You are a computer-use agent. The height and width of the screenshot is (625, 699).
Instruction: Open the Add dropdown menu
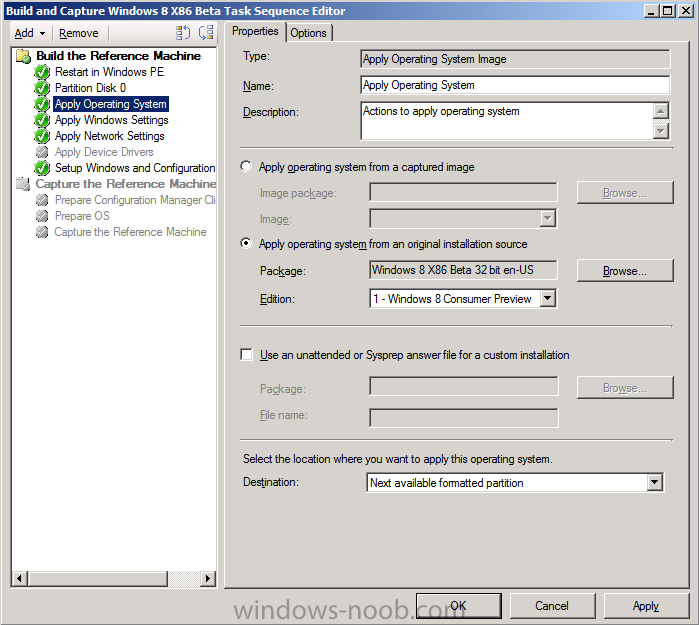coord(30,33)
